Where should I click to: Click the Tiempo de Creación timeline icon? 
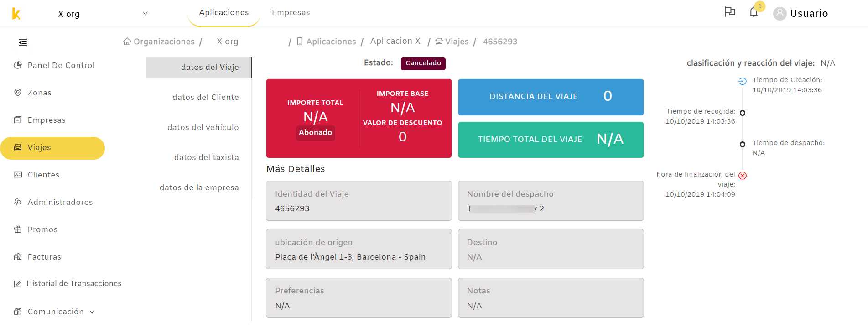(743, 81)
